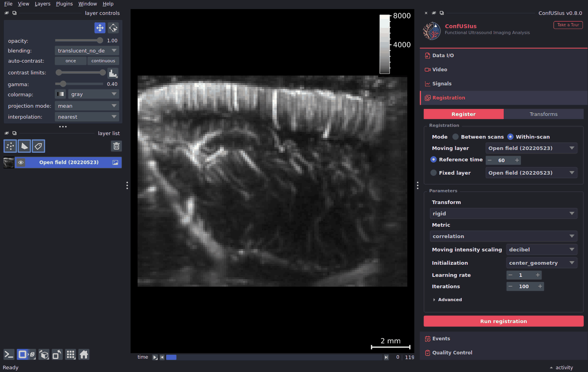Open the Data I/O section
Image resolution: width=588 pixels, height=372 pixels.
coord(504,56)
